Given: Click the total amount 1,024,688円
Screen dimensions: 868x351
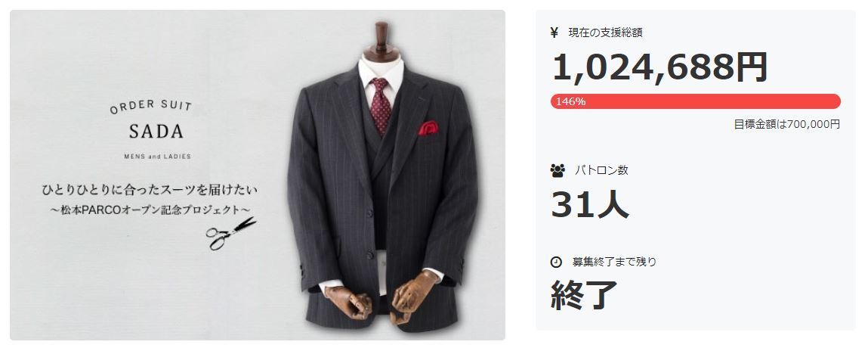Looking at the screenshot, I should tap(659, 67).
